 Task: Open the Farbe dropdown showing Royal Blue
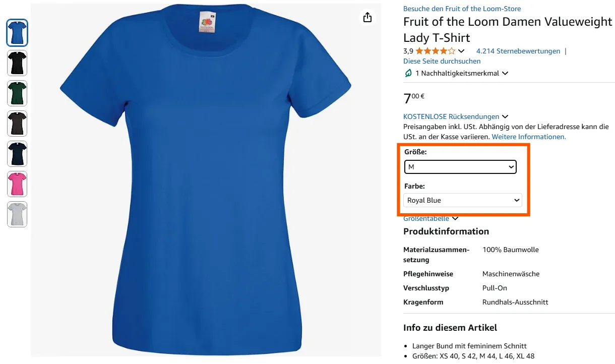click(462, 200)
